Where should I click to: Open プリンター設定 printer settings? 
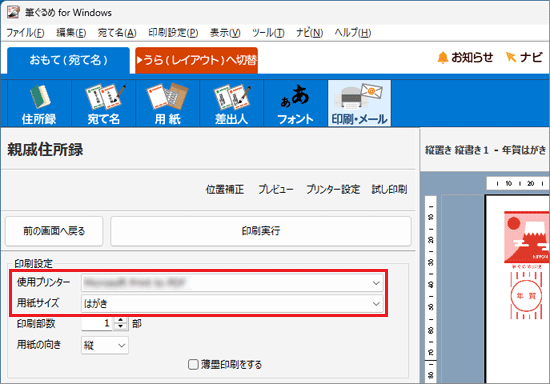tap(333, 190)
